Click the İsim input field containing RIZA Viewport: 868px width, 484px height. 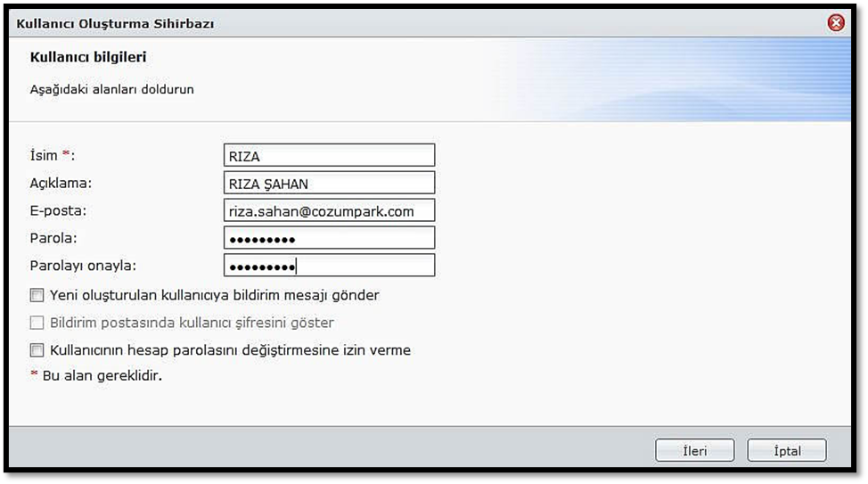pos(329,155)
